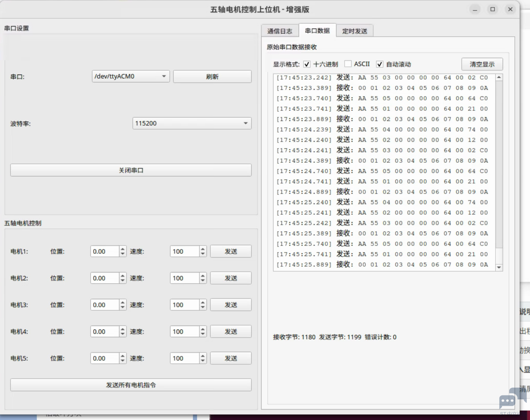The height and width of the screenshot is (420, 530).
Task: Enable the ASCII display checkbox
Action: tap(348, 64)
